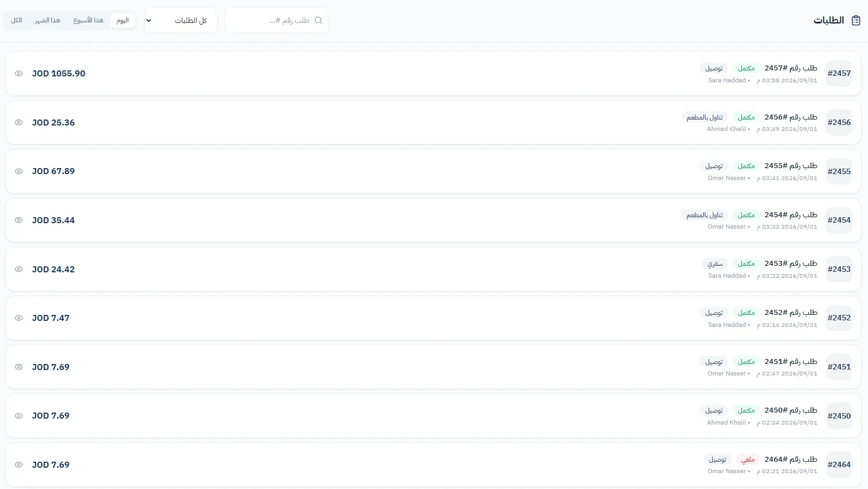Click the #2453 order badge

coord(839,269)
